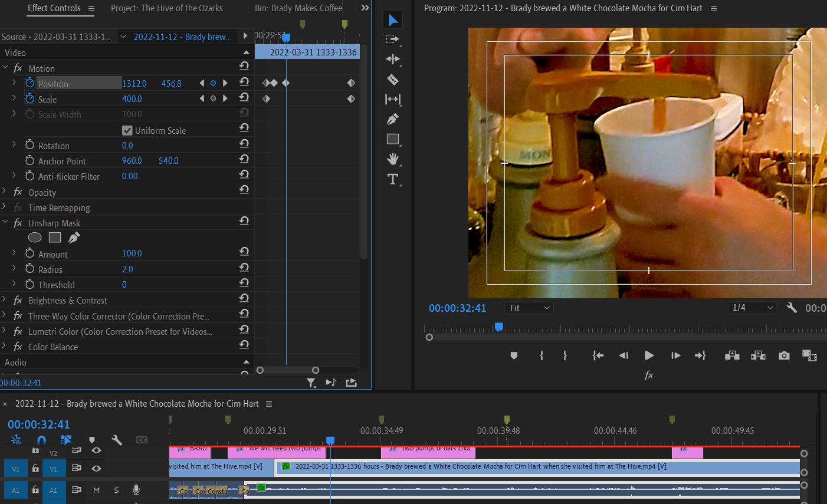Select the Pen tool in toolbar
The height and width of the screenshot is (504, 827).
393,119
